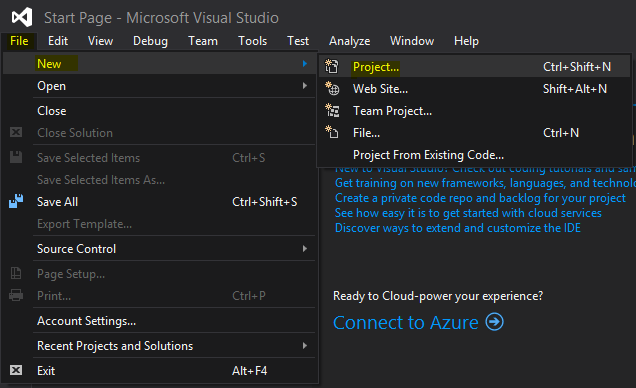Choose Page Setup menu entry

(x=159, y=274)
